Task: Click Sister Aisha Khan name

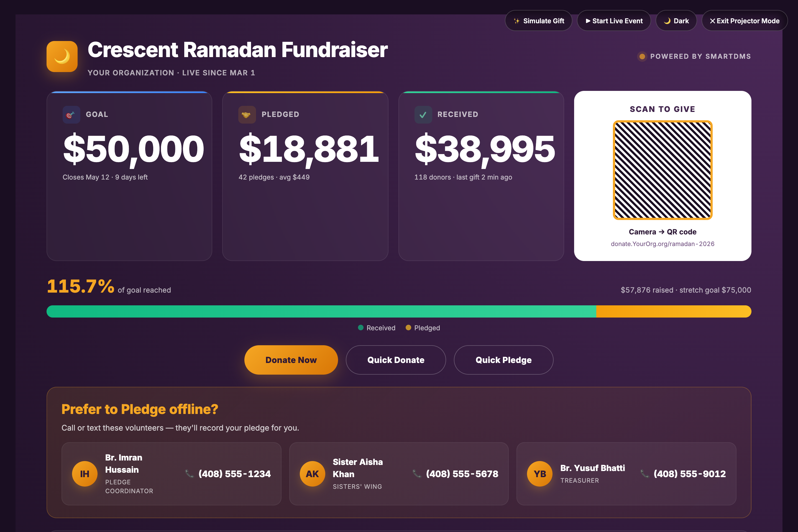Action: 358,468
